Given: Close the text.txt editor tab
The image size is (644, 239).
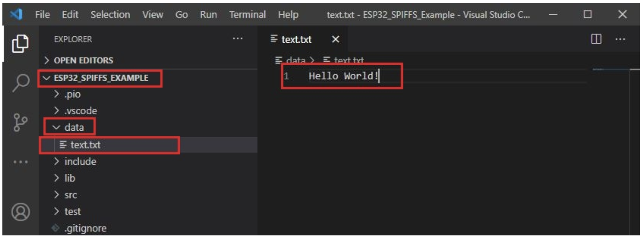Looking at the screenshot, I should coord(336,39).
